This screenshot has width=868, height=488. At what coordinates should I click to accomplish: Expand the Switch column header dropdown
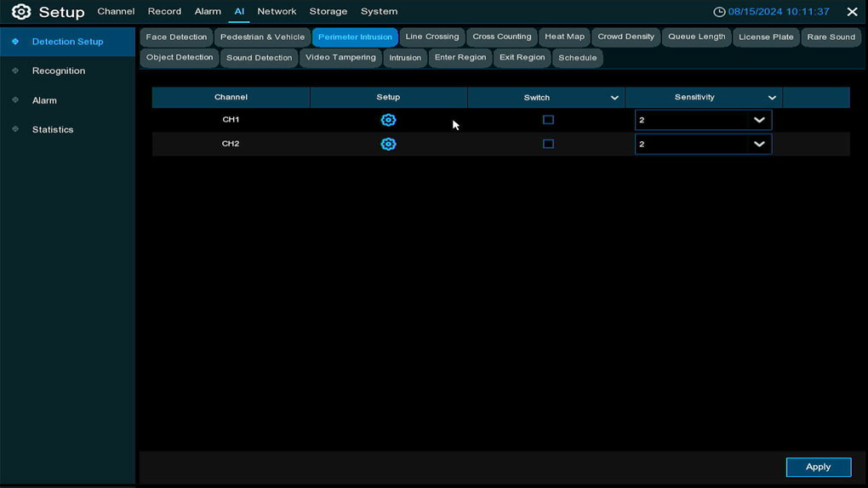pyautogui.click(x=614, y=98)
